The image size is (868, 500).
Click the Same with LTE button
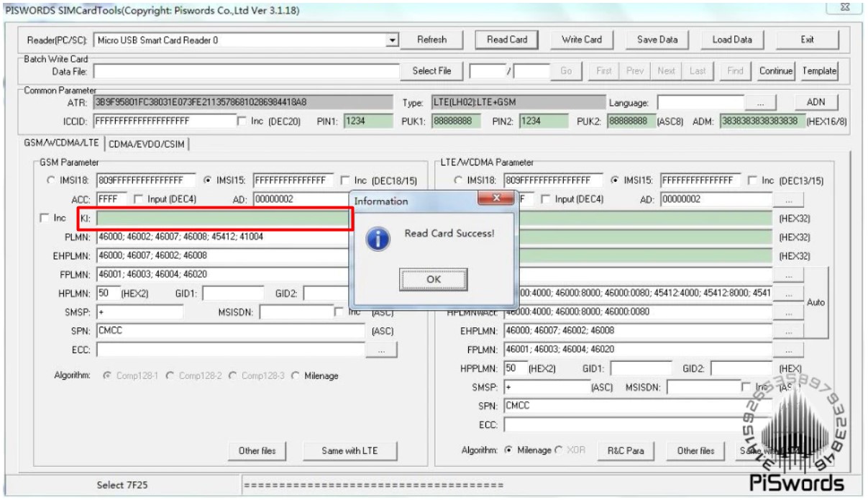[350, 451]
